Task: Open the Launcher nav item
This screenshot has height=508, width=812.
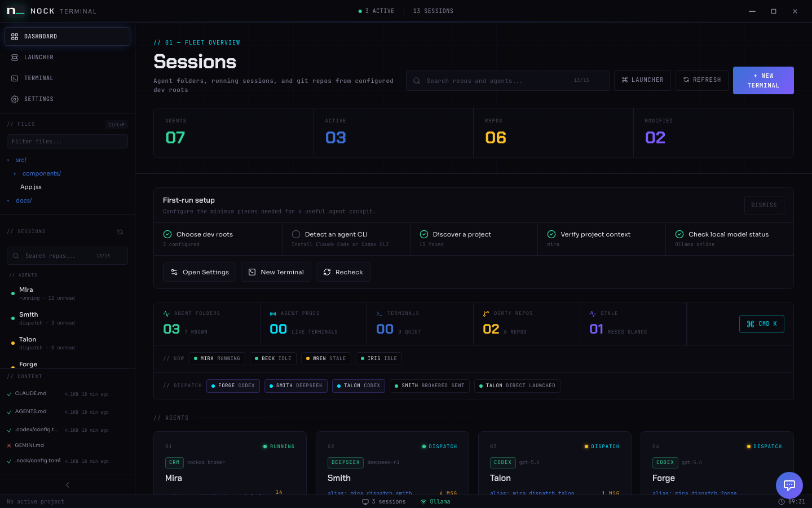Action: coord(67,57)
